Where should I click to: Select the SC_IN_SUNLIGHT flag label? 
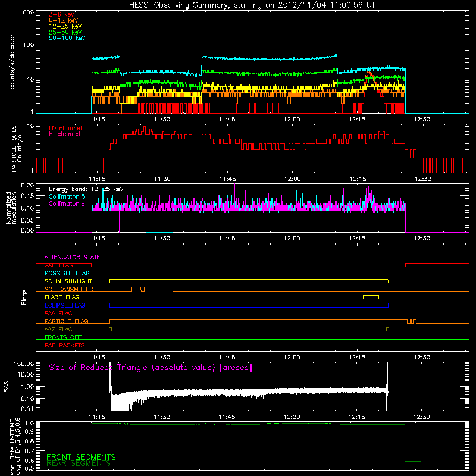pos(68,281)
